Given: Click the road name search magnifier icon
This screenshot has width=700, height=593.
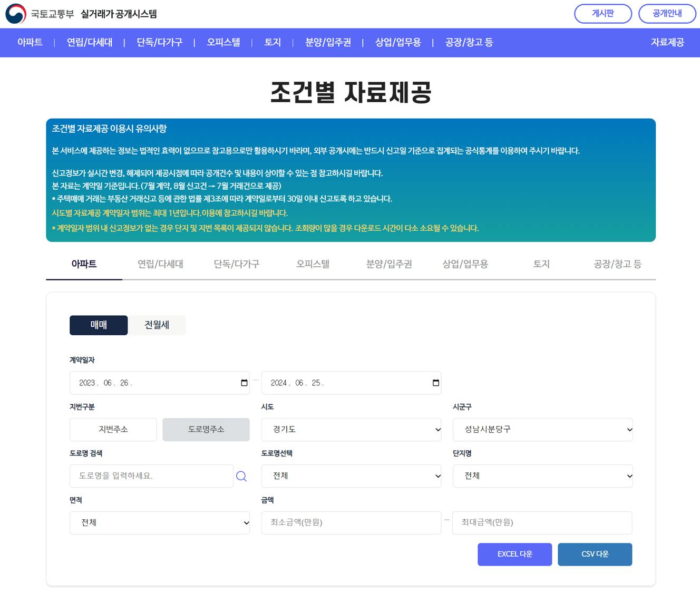Looking at the screenshot, I should (x=241, y=476).
